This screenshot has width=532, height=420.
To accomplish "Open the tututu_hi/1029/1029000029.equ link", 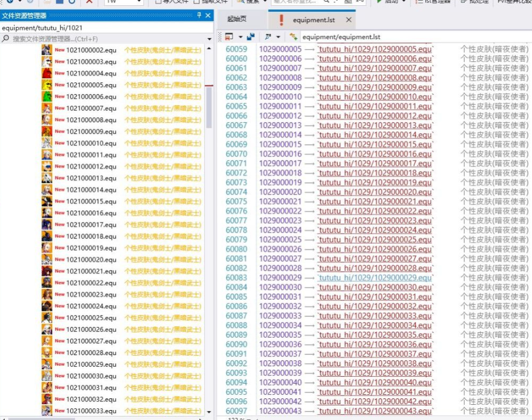I will [x=375, y=278].
